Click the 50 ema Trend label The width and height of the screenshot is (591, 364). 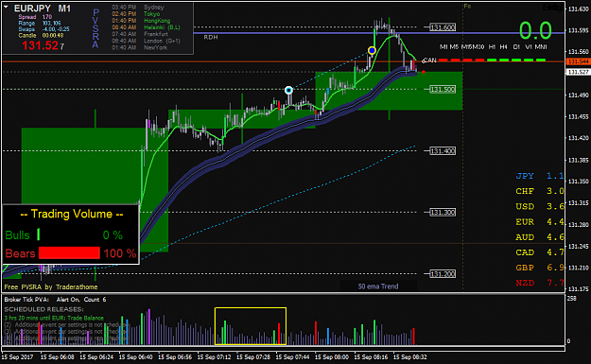378,286
